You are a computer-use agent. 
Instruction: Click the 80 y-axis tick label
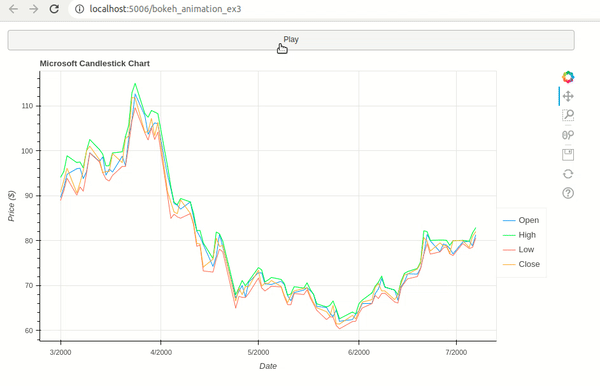click(x=29, y=241)
